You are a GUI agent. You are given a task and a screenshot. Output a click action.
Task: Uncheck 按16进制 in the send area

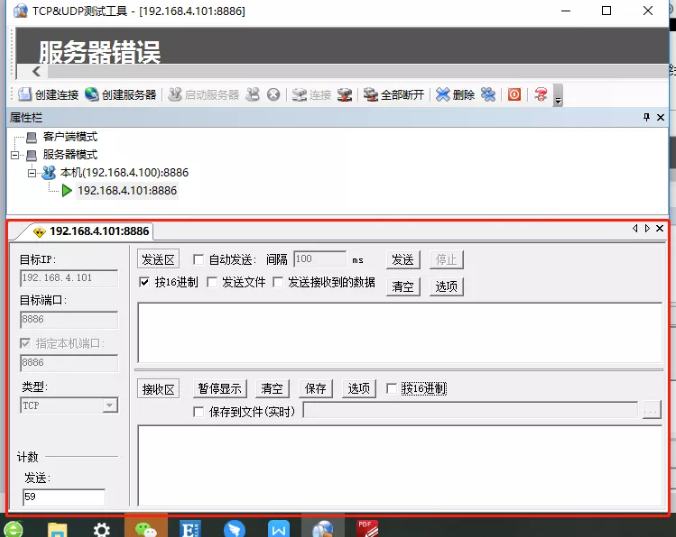144,282
